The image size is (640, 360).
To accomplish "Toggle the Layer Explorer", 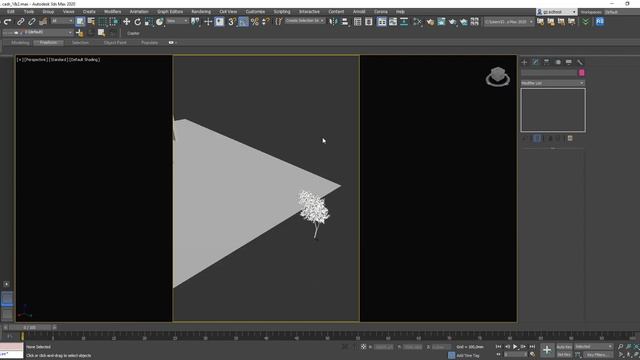I will point(369,22).
